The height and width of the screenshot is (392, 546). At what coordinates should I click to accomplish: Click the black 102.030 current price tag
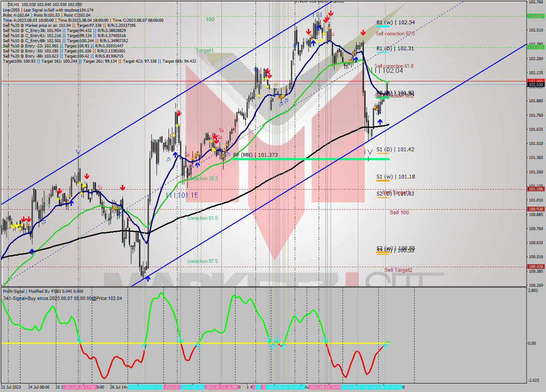point(536,85)
